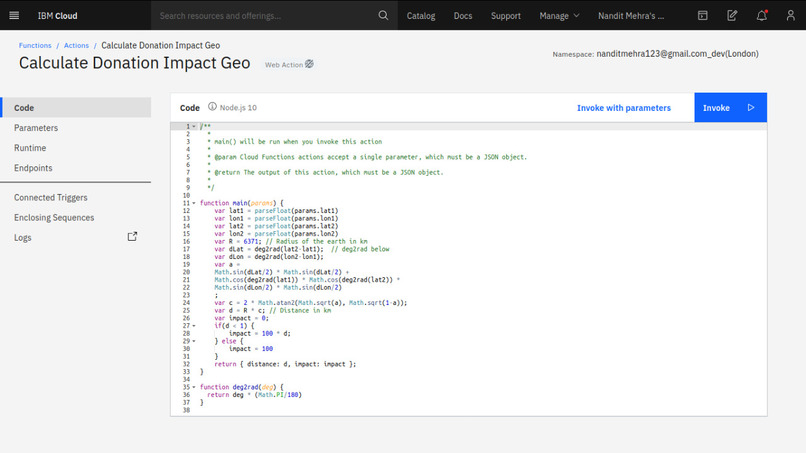
Task: Collapse function main fold at line 11
Action: (x=194, y=203)
